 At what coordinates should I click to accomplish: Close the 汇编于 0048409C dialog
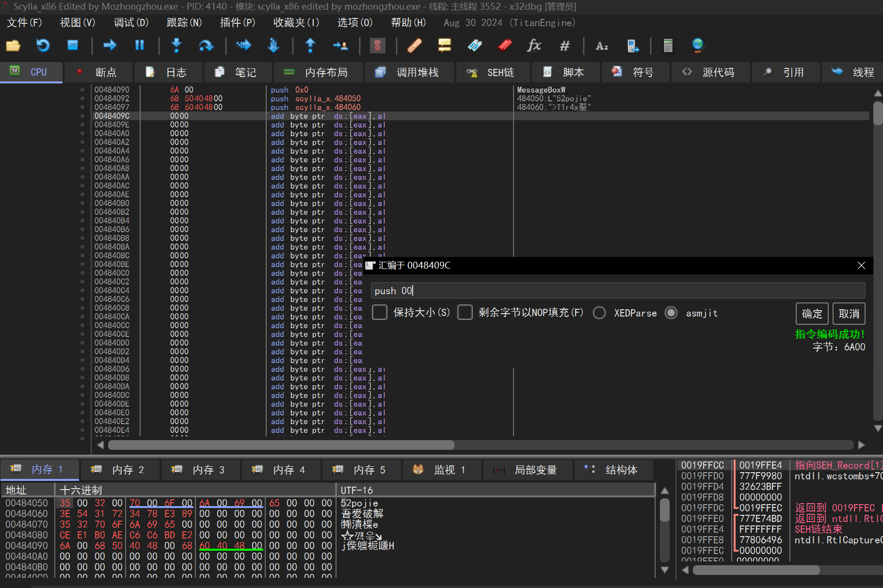tap(861, 265)
